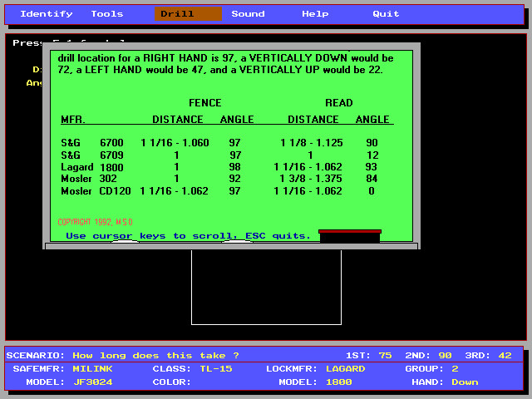Click the LOCKMFR value LAGARD
The image size is (532, 399).
point(346,369)
